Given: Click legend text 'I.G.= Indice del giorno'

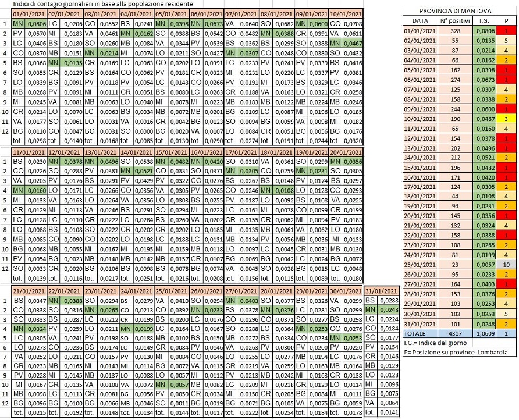Looking at the screenshot, I should point(435,343).
